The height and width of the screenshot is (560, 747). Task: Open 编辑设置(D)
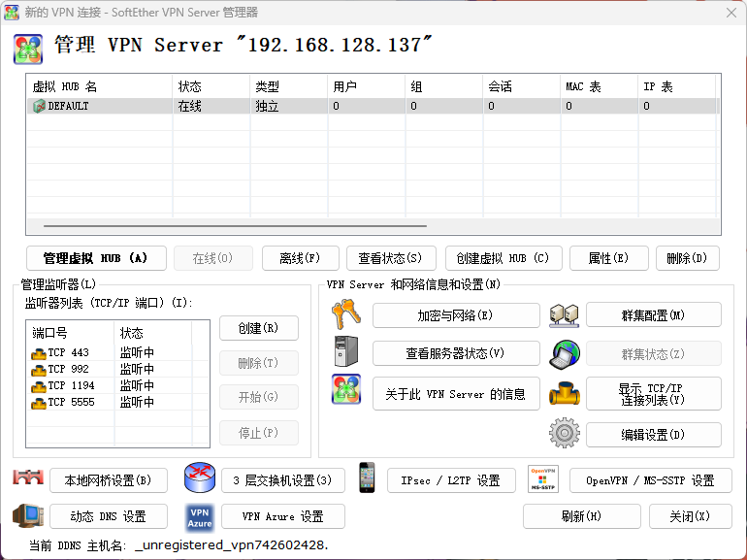pos(654,435)
